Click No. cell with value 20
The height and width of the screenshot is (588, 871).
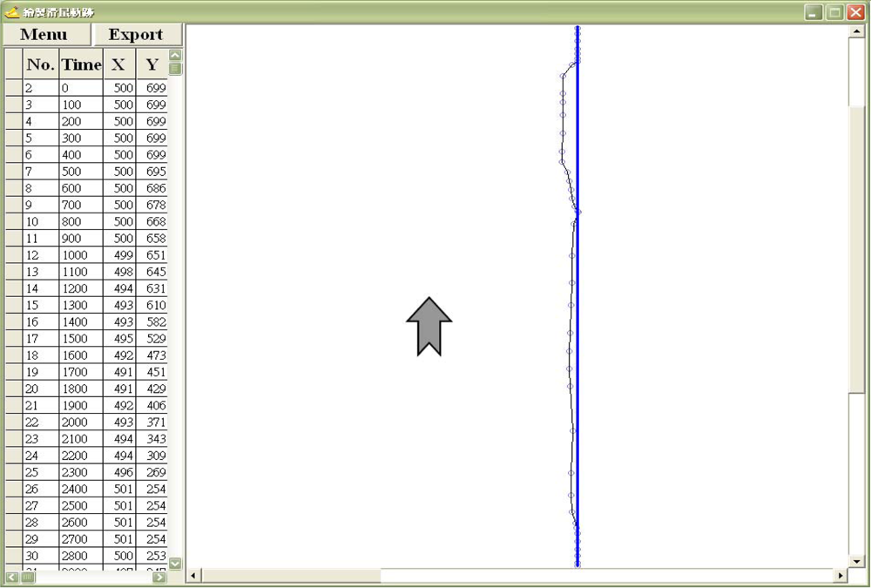(41, 389)
